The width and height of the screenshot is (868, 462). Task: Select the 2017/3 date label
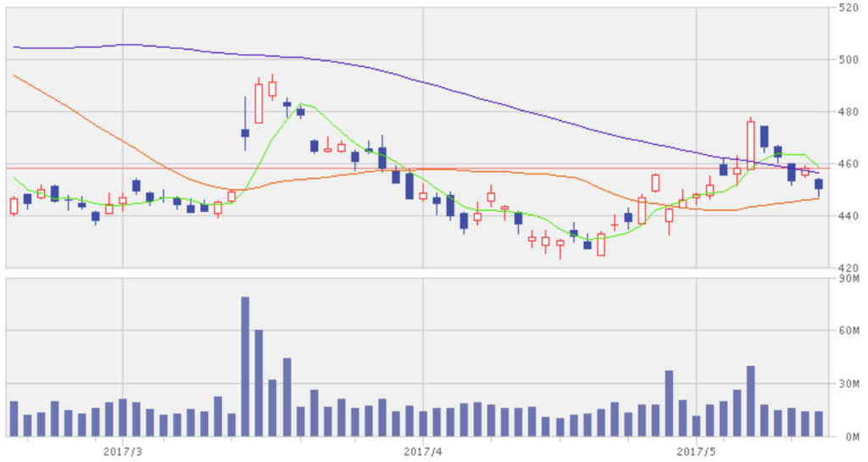[x=122, y=452]
